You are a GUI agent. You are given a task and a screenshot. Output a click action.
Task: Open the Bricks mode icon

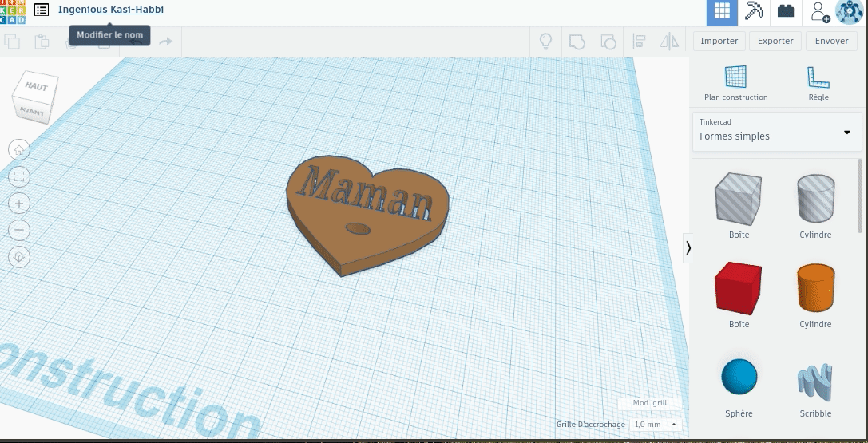[787, 11]
